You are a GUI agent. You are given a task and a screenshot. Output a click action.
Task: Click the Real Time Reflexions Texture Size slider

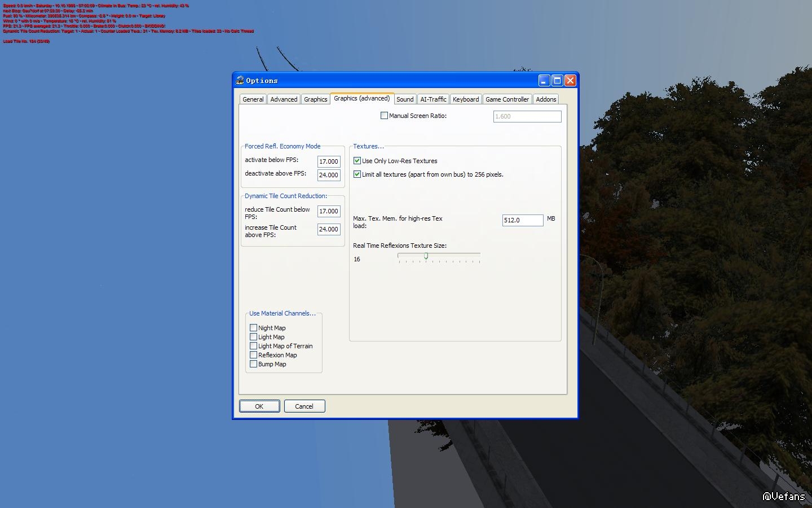[439, 258]
